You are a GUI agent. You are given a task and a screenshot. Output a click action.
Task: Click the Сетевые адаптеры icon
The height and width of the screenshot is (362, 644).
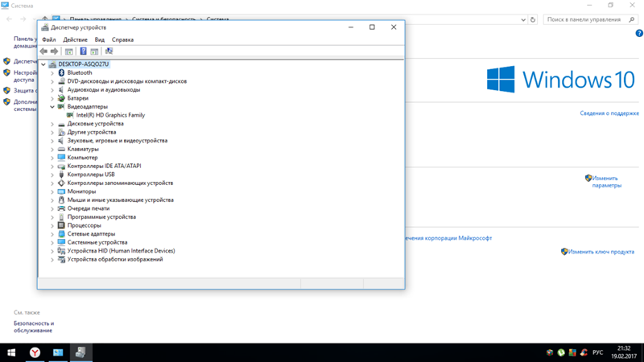pos(61,234)
